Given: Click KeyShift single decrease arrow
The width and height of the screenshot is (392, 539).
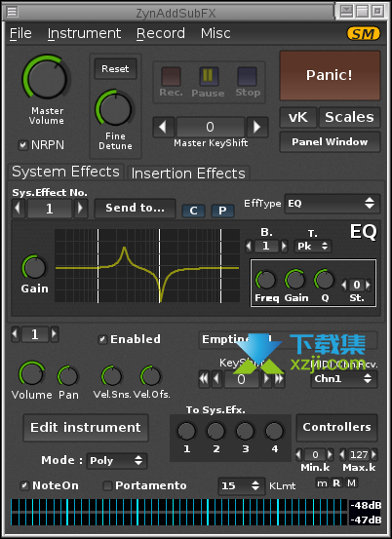Looking at the screenshot, I should (216, 379).
